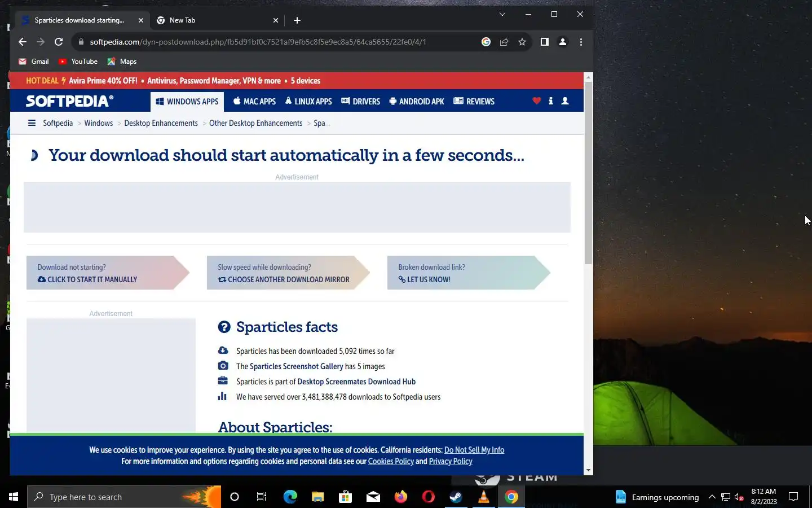Open the Android APK section
Screen dimensions: 812x508
[x=417, y=102]
